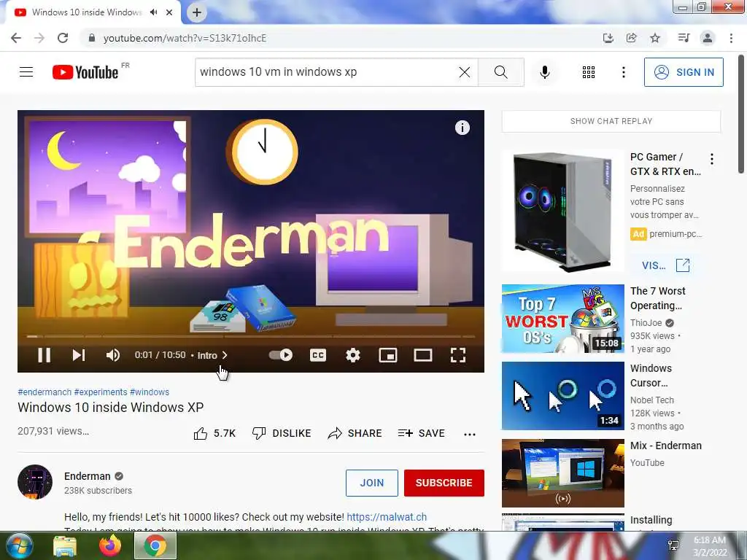Mute the video player volume
The image size is (747, 560).
[113, 355]
